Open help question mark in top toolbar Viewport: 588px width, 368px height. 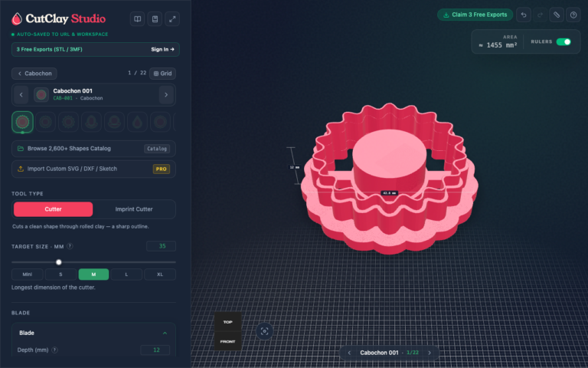click(573, 15)
